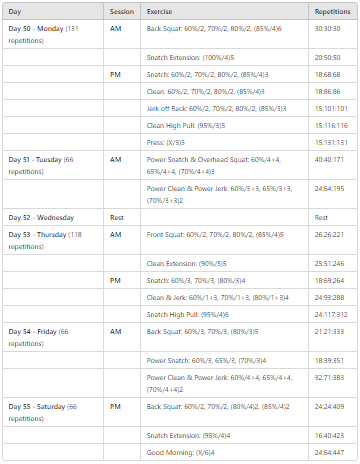360x464 pixels.
Task: Select the Day 52 - Wednesday cell
Action: (x=53, y=217)
